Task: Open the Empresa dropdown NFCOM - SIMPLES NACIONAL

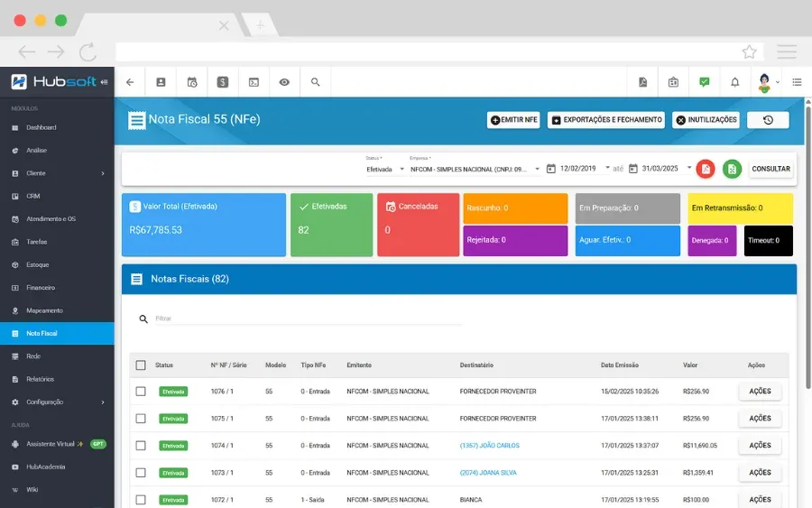Action: [x=475, y=169]
